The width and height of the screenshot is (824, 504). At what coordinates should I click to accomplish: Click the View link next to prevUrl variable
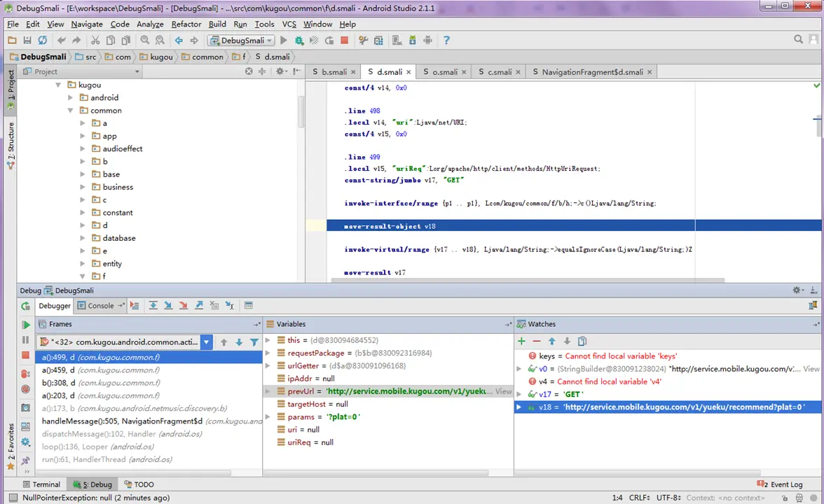click(502, 391)
